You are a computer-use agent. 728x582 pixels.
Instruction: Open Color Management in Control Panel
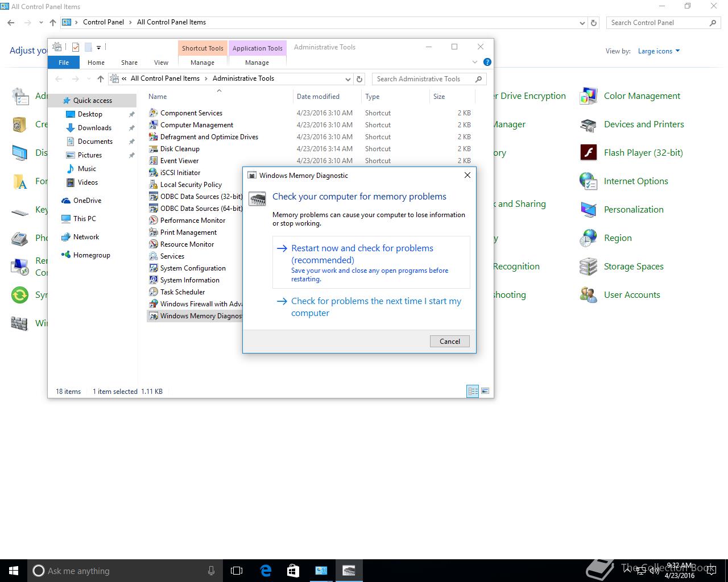[x=630, y=96]
